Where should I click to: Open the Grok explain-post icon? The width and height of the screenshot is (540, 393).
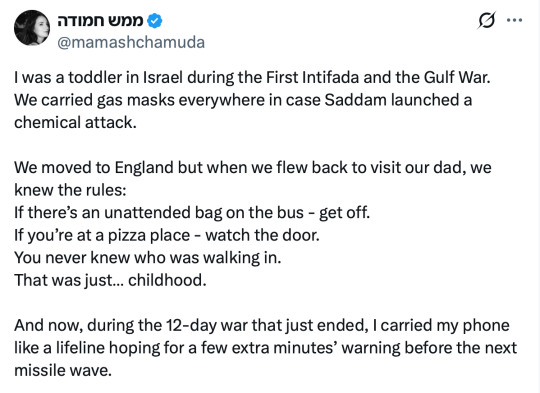(x=487, y=20)
